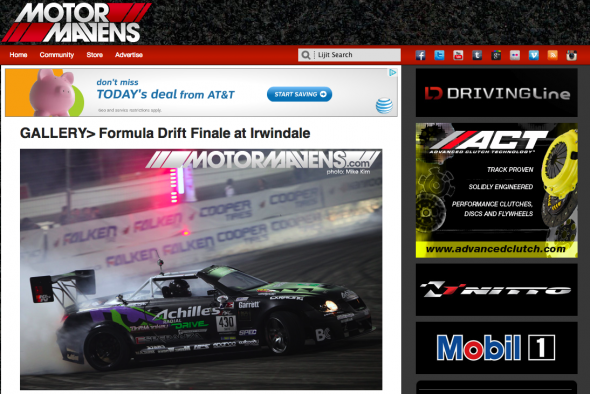Screen dimensions: 590x394
Task: Click the Motor Mavens site logo
Action: coord(77,23)
